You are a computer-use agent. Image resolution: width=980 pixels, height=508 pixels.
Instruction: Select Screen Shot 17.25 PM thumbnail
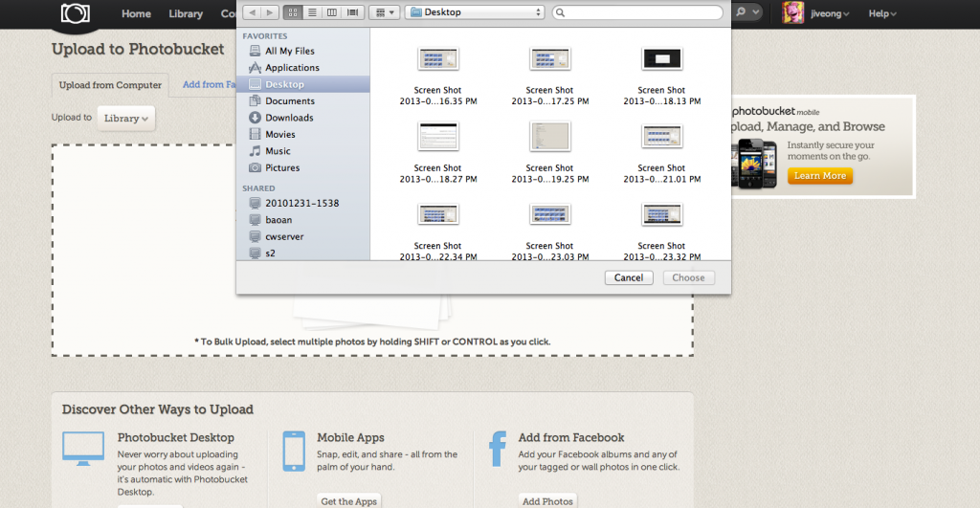pos(550,59)
